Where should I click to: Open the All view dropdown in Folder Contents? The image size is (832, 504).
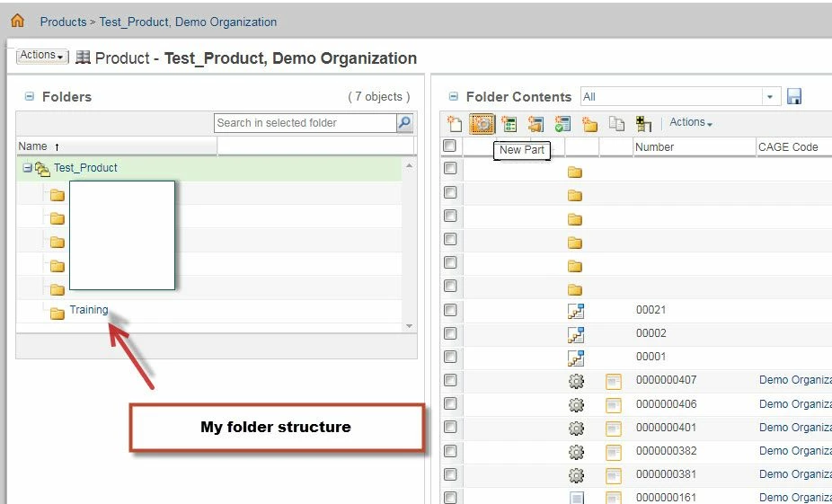(x=770, y=97)
